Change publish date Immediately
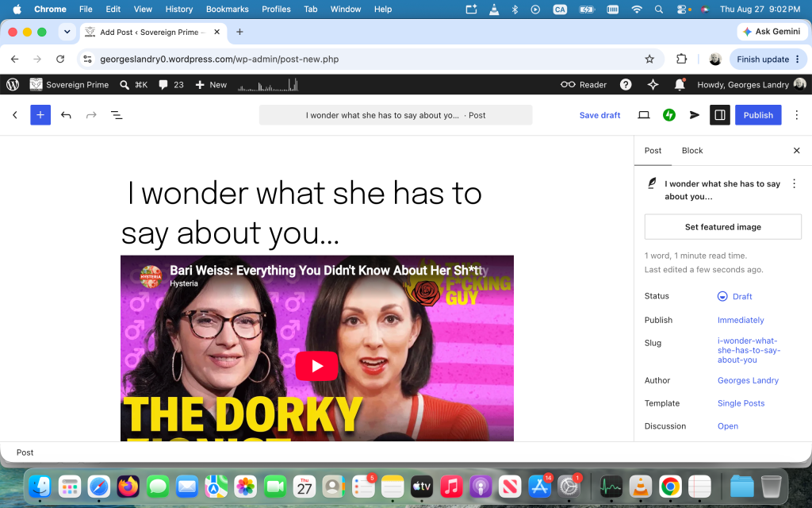This screenshot has width=812, height=508. (741, 320)
